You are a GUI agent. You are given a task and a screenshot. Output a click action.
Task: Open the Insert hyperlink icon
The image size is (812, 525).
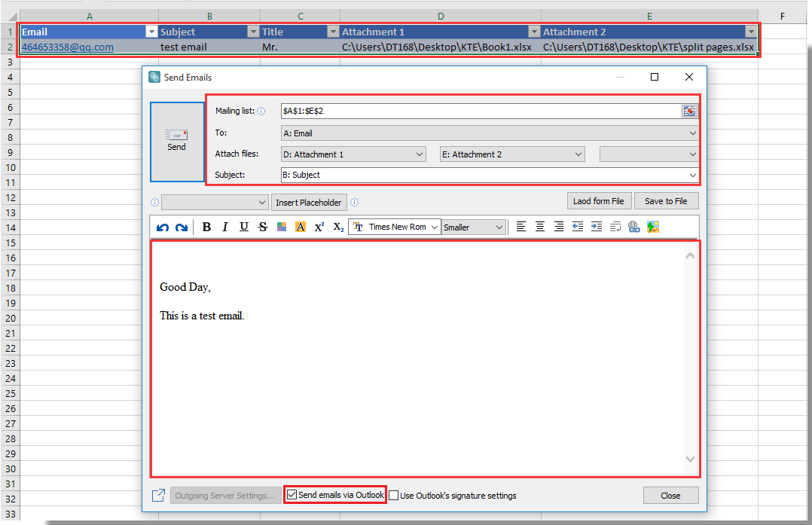(633, 226)
